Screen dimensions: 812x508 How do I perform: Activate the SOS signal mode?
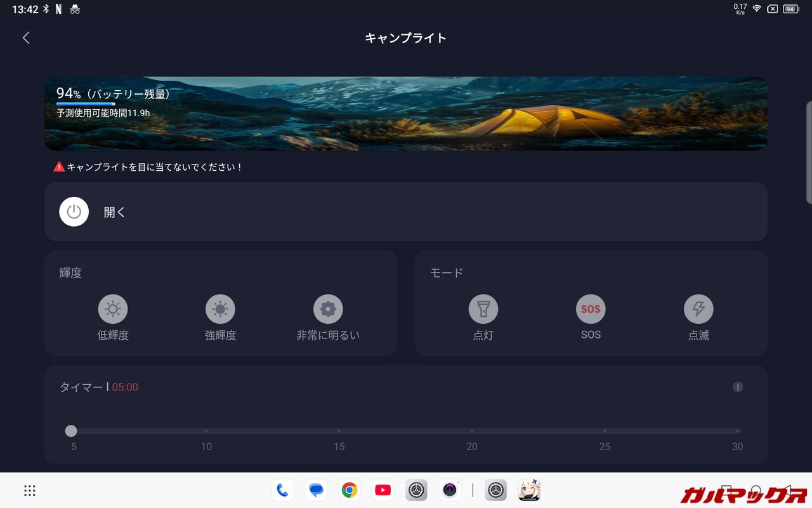(x=591, y=309)
